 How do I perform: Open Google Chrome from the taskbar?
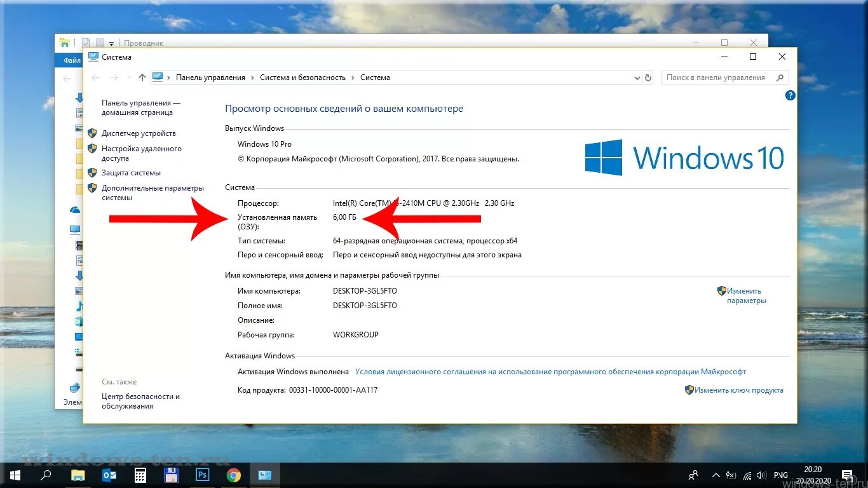234,475
